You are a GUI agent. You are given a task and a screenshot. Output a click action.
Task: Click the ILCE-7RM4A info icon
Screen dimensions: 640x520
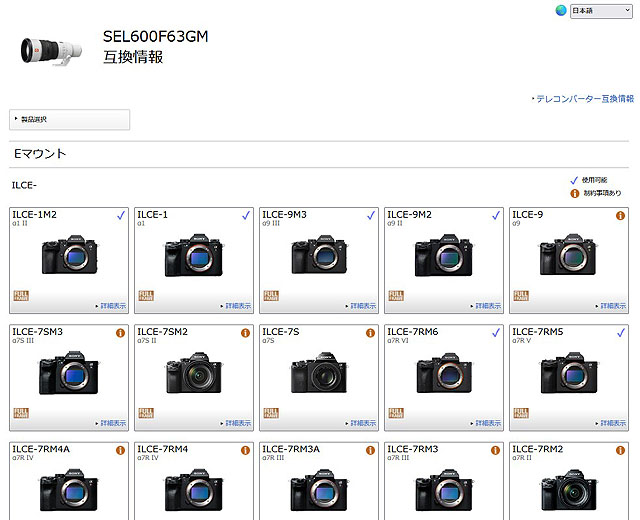120,450
